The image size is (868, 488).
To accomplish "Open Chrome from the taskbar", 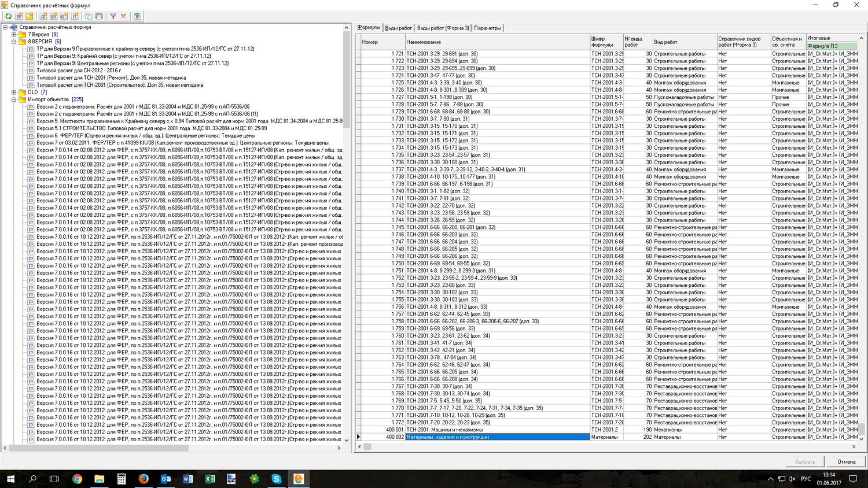I will [77, 479].
